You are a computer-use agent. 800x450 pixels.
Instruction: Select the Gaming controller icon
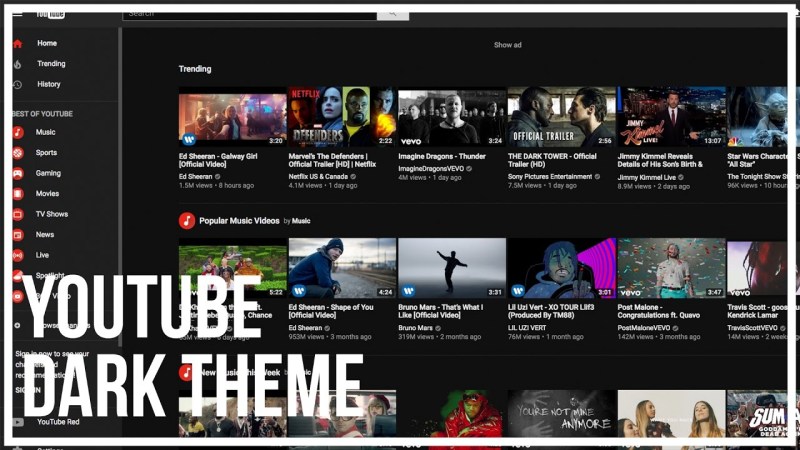point(18,173)
